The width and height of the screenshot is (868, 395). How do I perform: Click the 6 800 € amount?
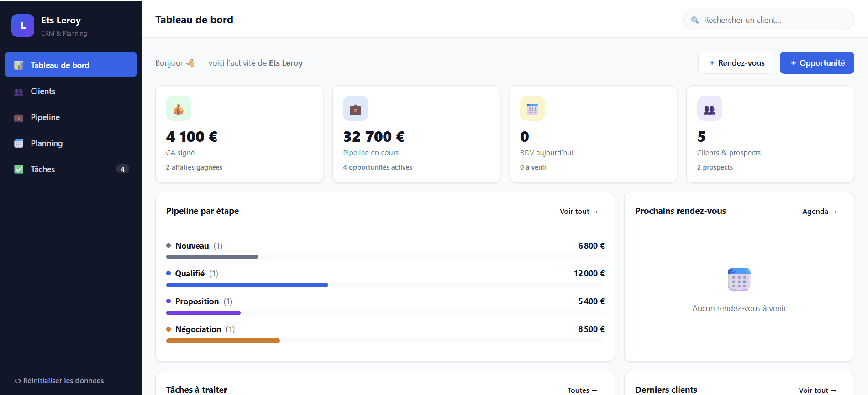click(591, 246)
